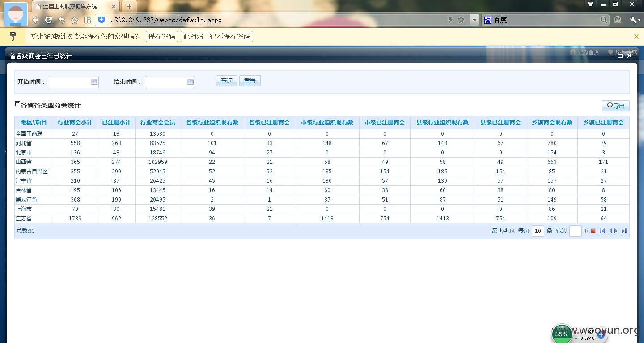Image resolution: width=644 pixels, height=343 pixels.
Task: Click the per-page count field showing 10
Action: click(x=538, y=231)
